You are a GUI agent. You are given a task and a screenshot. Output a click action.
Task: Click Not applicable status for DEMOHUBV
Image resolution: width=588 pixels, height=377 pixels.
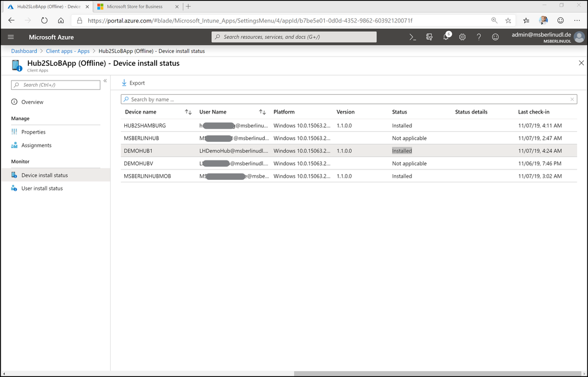click(410, 164)
